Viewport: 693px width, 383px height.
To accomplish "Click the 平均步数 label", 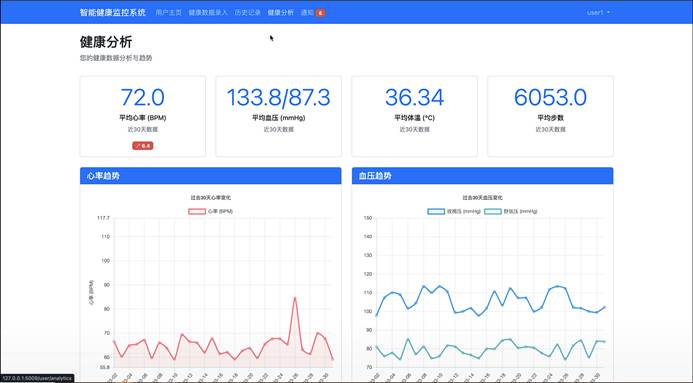I will point(550,118).
